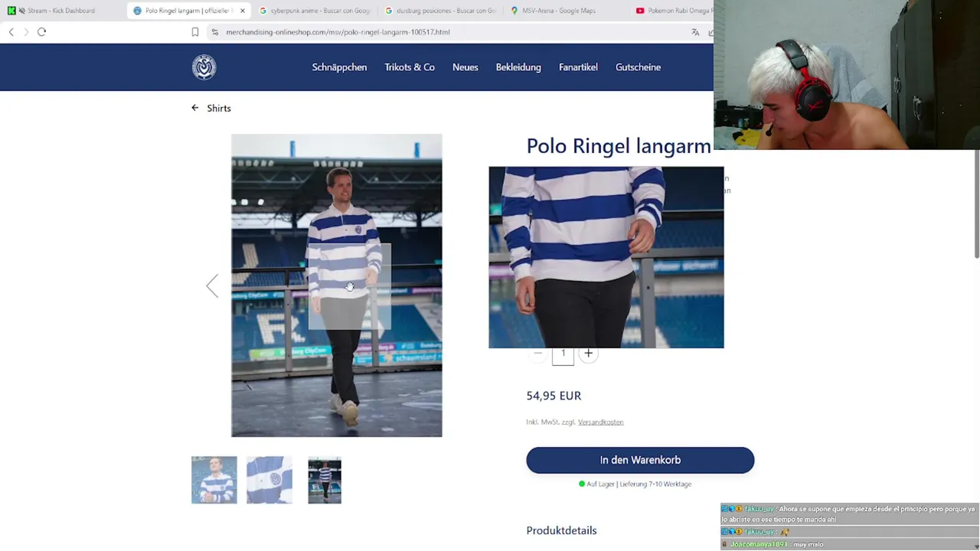Click the streamer webcam overlay
Image resolution: width=980 pixels, height=551 pixels.
pos(847,75)
